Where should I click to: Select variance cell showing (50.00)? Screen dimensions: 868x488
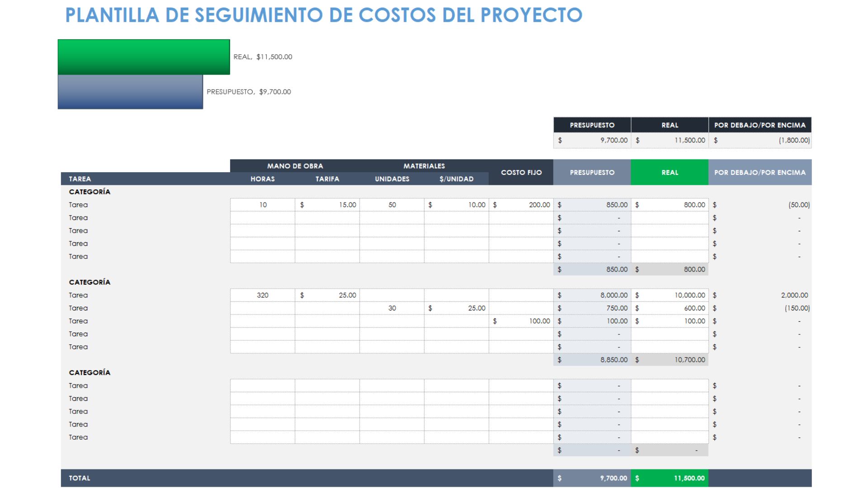pos(760,205)
